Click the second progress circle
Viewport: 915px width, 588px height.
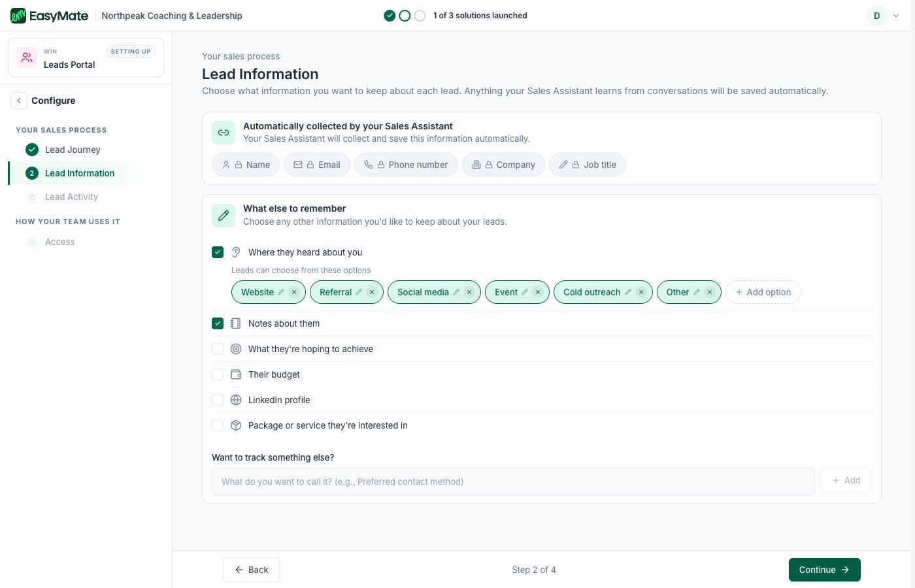[405, 16]
